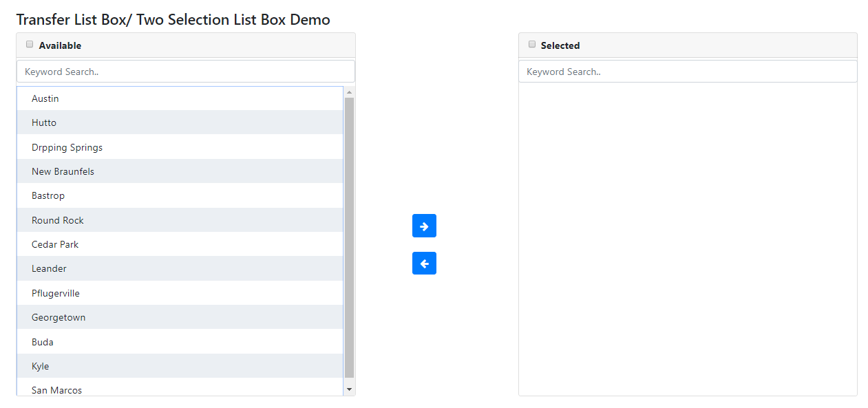This screenshot has width=868, height=408.
Task: Check the Available select-all checkbox
Action: pos(30,44)
